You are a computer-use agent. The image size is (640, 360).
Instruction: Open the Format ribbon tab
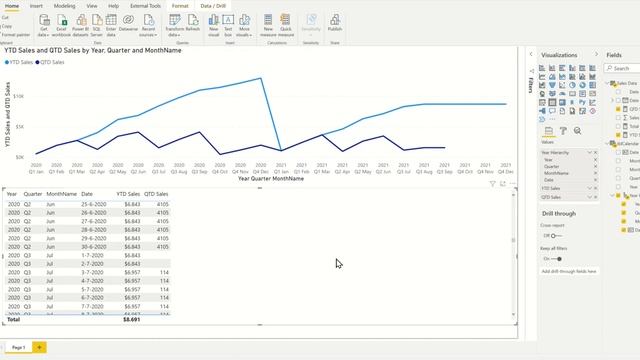point(180,6)
